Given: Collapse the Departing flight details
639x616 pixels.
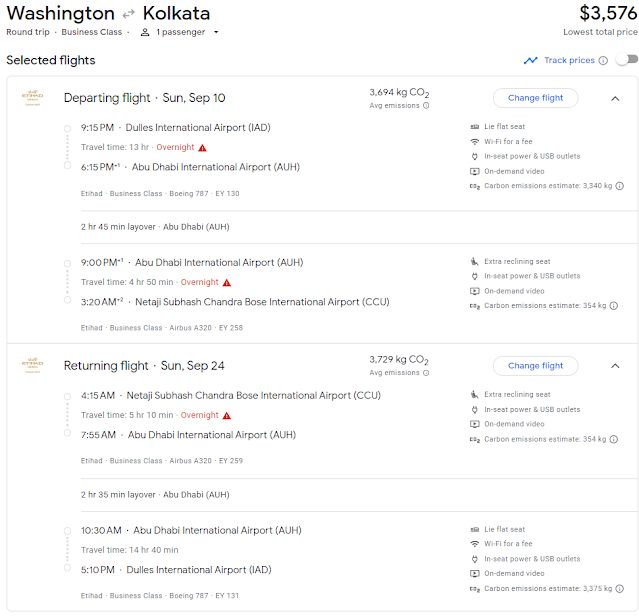Looking at the screenshot, I should [614, 98].
